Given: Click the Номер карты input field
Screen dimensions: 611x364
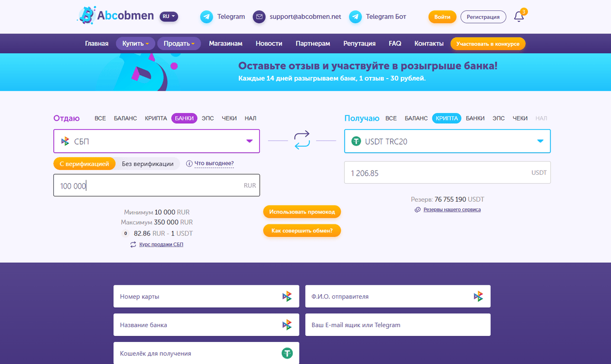Looking at the screenshot, I should [x=198, y=296].
